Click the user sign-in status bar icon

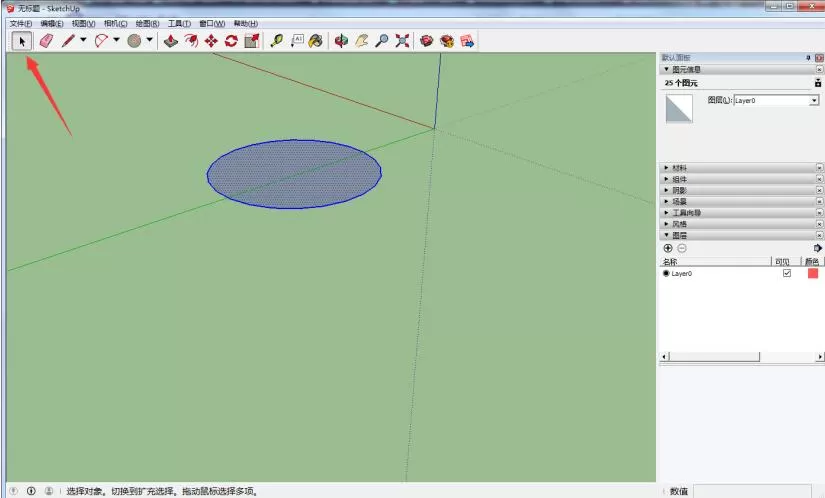(x=49, y=491)
